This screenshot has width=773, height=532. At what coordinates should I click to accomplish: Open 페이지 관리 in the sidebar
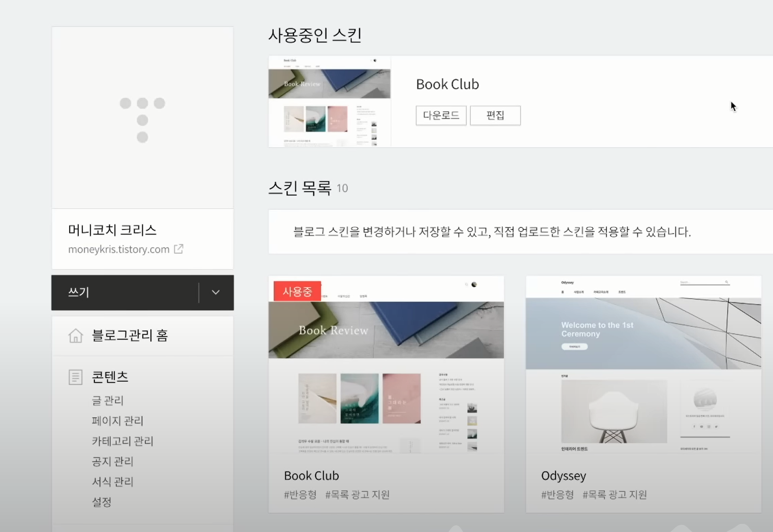tap(117, 421)
